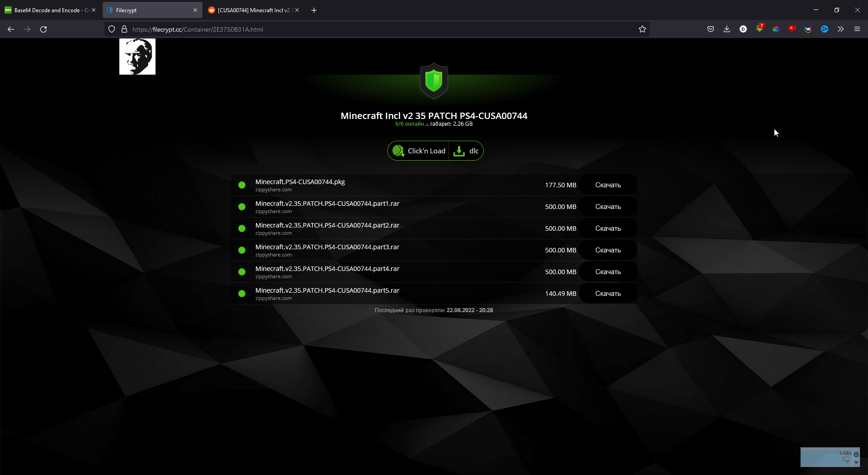The image size is (868, 475).
Task: Open the green download extension with red badge
Action: [759, 28]
